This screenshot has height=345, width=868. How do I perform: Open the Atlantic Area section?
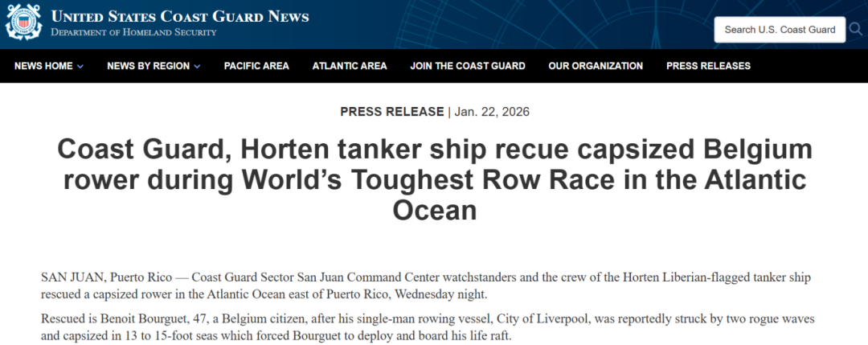350,66
